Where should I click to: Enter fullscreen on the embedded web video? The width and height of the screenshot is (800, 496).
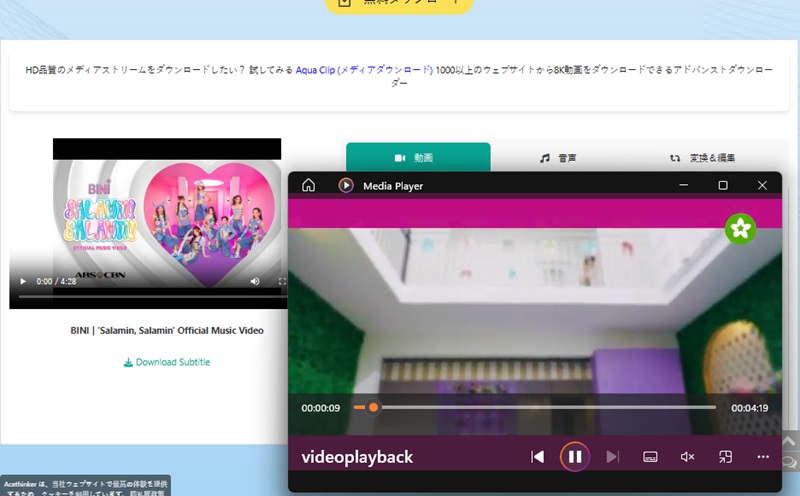click(281, 282)
